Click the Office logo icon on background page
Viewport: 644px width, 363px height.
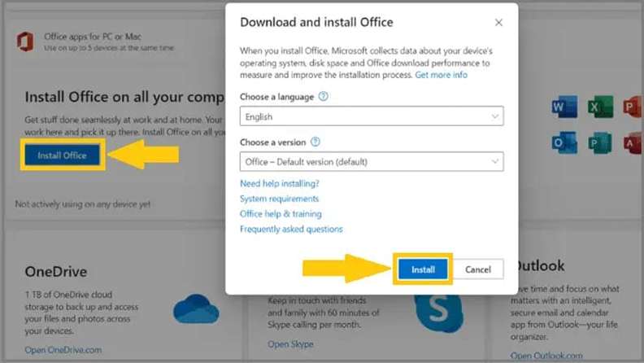point(25,42)
